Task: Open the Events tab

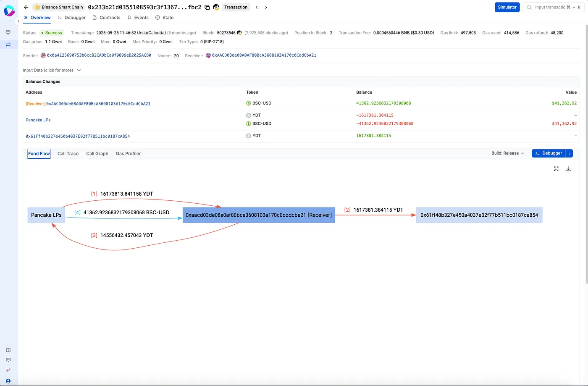Action: (138, 18)
